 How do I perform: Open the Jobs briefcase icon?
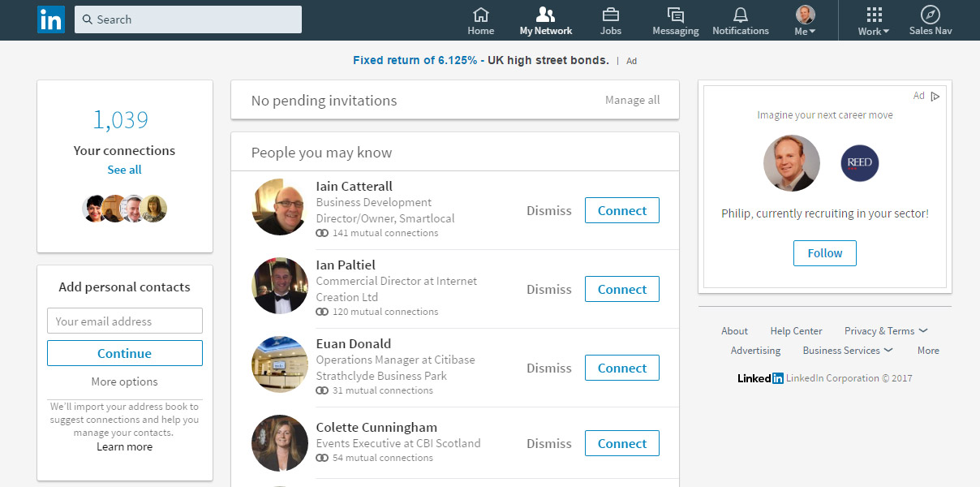point(610,15)
